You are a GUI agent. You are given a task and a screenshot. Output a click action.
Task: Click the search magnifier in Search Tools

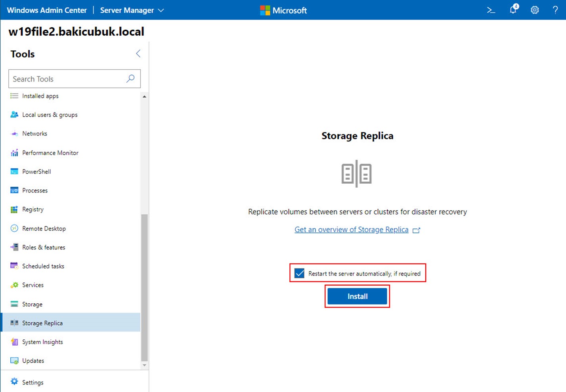coord(130,78)
